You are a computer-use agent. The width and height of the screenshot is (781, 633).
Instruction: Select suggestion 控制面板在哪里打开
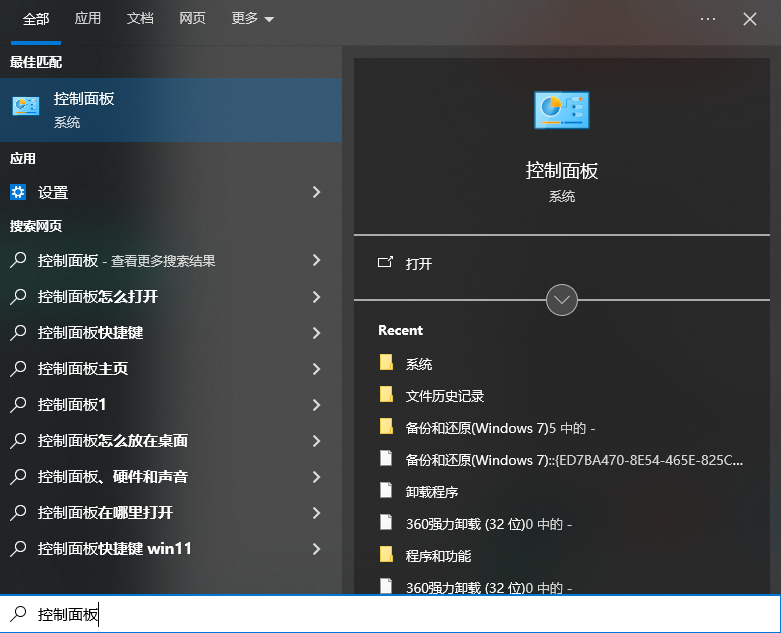coord(171,513)
